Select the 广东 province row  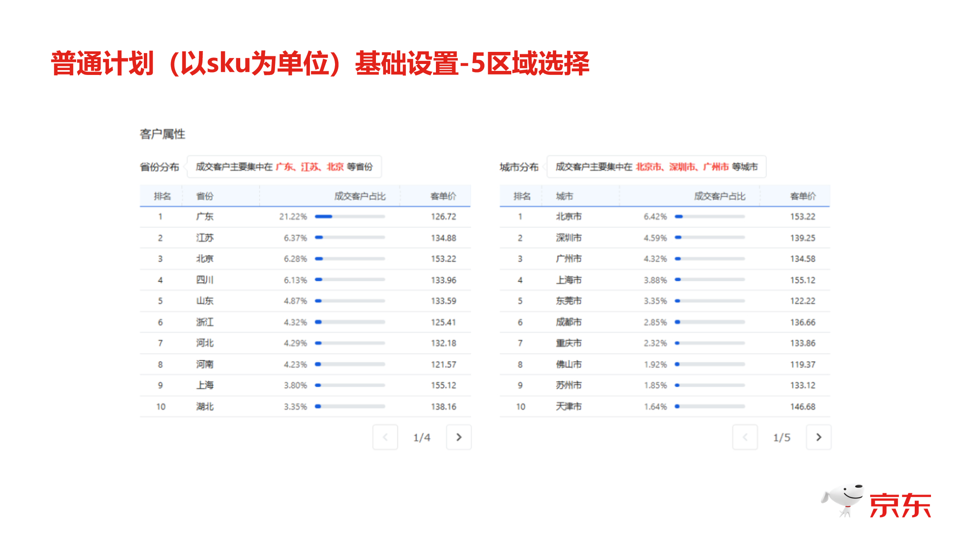pyautogui.click(x=305, y=217)
